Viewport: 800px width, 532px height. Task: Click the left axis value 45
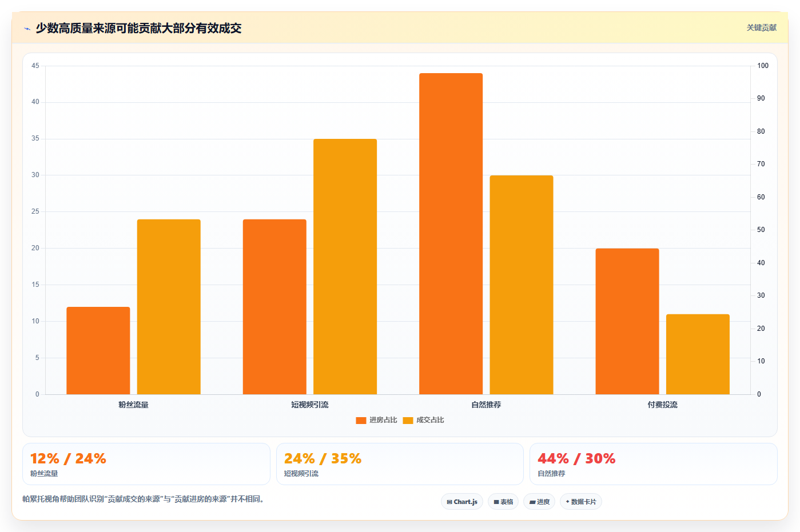[35, 66]
